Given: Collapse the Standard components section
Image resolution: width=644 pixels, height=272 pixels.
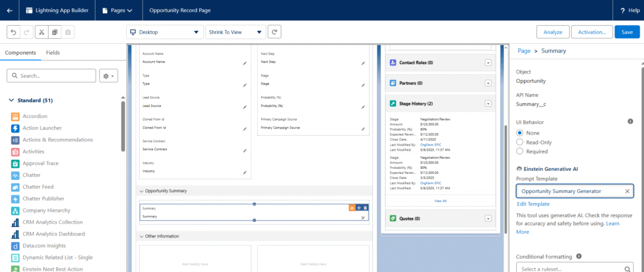Looking at the screenshot, I should coord(13,100).
